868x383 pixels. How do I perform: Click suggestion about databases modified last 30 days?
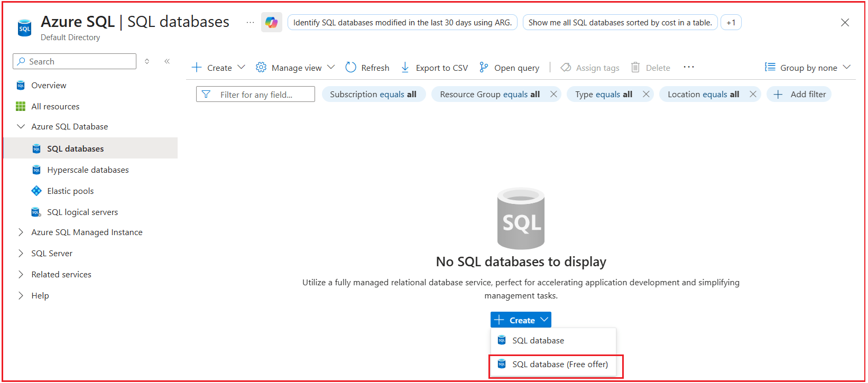[402, 22]
